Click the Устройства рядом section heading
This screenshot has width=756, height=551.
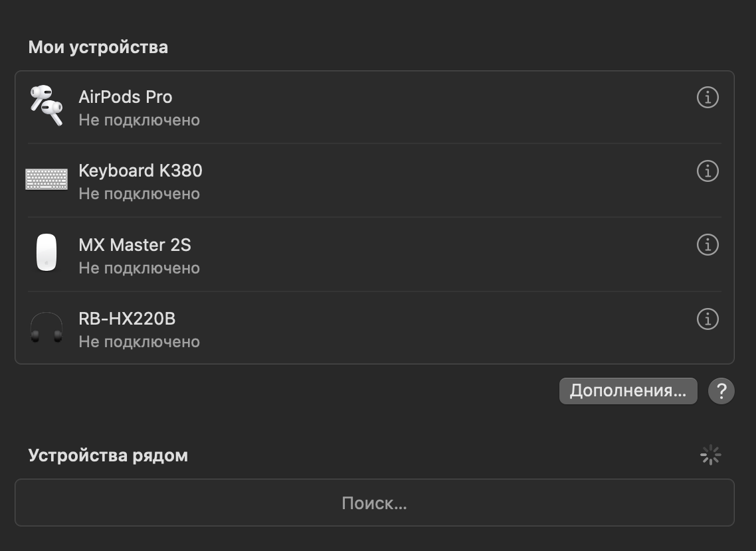click(x=108, y=456)
